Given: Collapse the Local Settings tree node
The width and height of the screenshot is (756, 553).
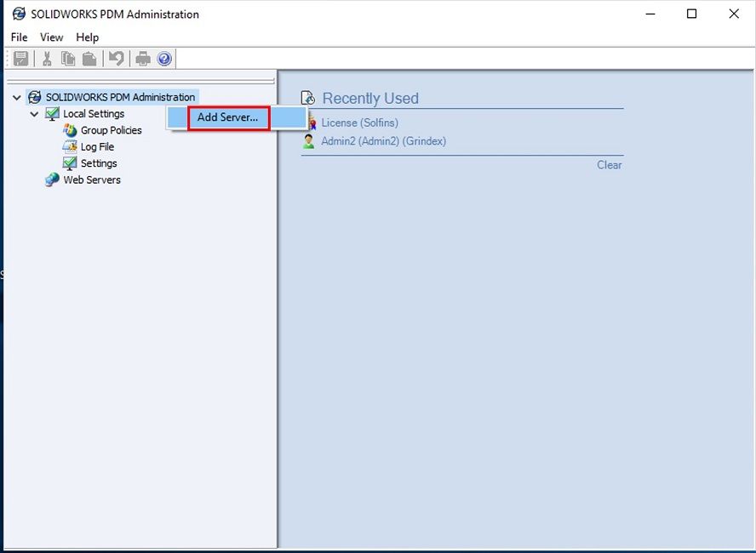Looking at the screenshot, I should [34, 114].
